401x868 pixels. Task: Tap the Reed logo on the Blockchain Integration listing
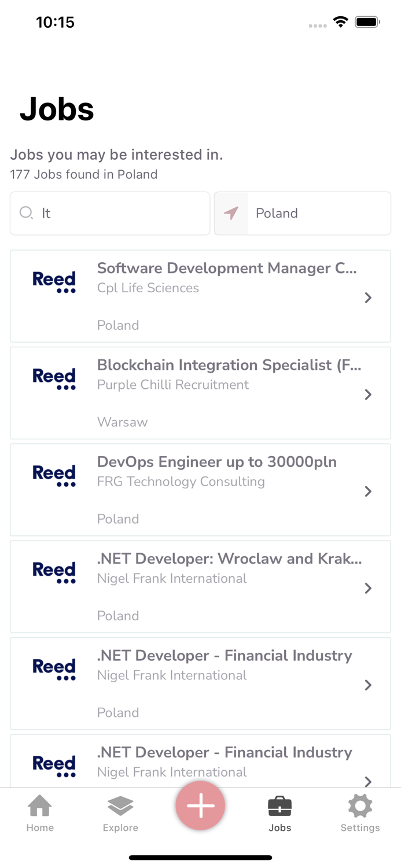pyautogui.click(x=54, y=377)
